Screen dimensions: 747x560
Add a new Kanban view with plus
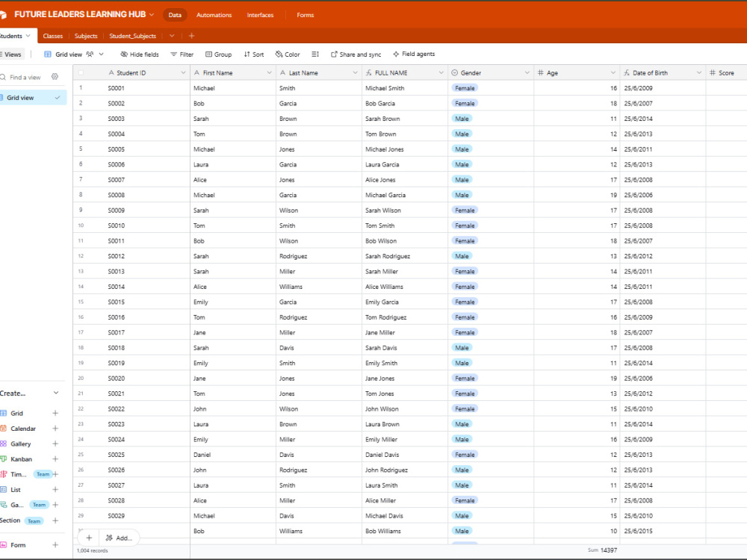point(55,459)
